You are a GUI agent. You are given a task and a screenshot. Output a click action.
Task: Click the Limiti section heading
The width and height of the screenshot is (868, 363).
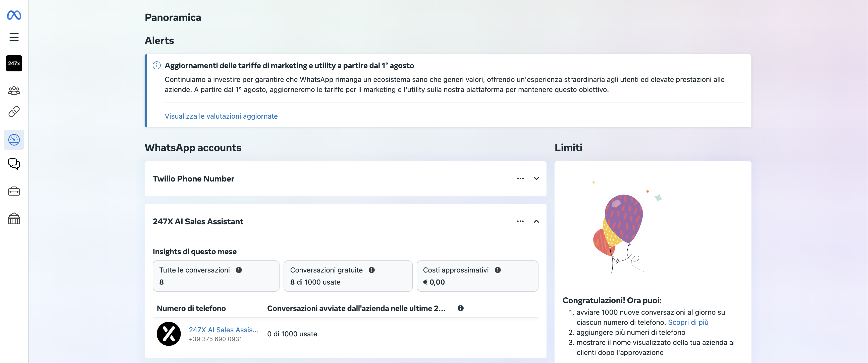[568, 148]
